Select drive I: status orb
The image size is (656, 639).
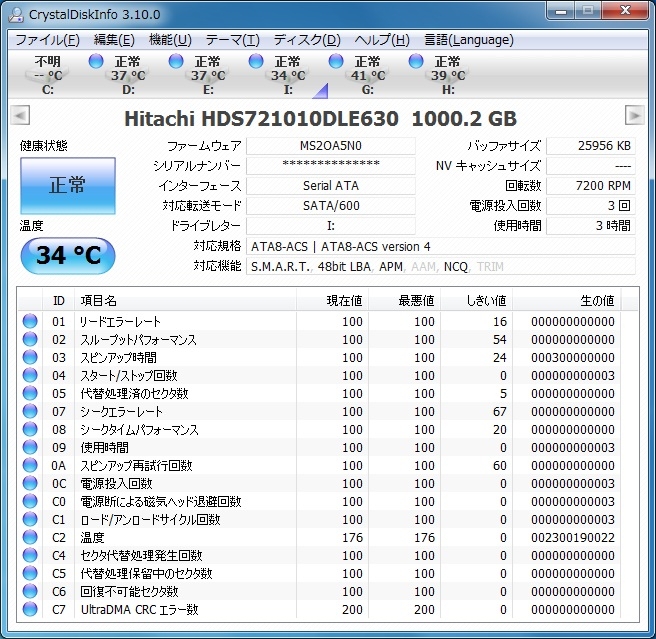click(257, 62)
